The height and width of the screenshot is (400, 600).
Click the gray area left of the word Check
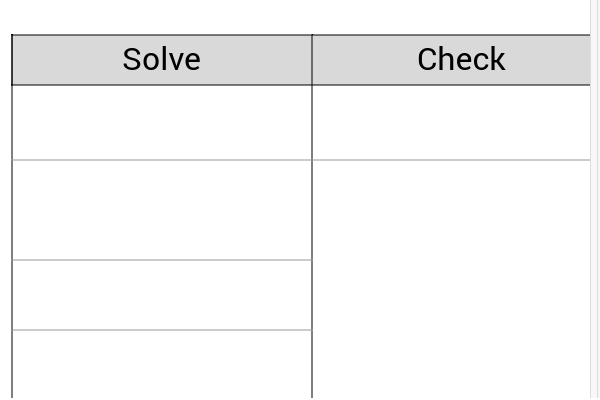[x=365, y=60]
